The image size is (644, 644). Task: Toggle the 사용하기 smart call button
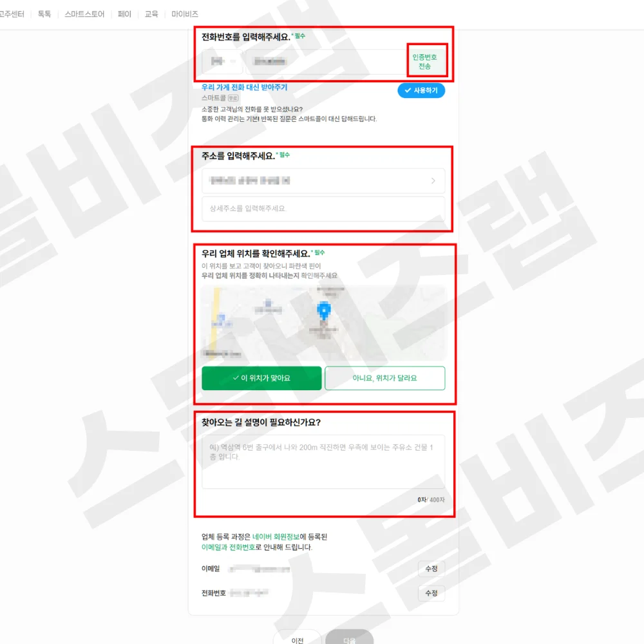point(421,90)
